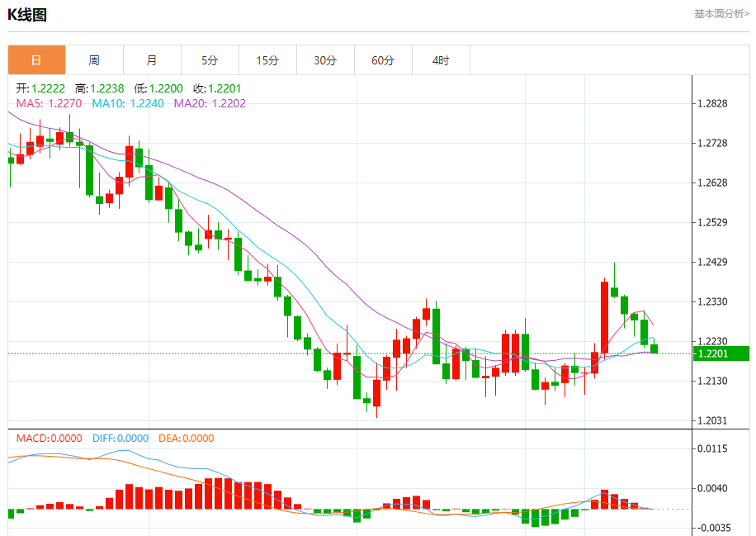756x536 pixels.
Task: Click the 开:1.2222 opening price value
Action: (x=40, y=88)
